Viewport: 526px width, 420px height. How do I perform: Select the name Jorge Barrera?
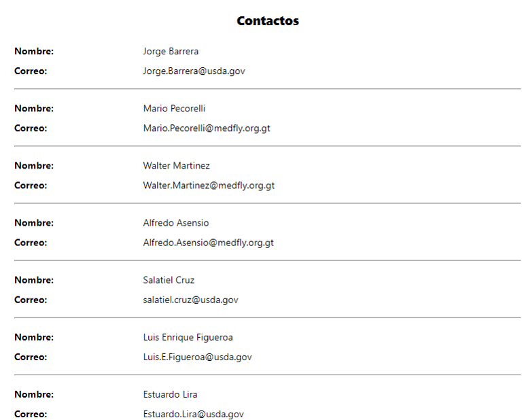(171, 51)
